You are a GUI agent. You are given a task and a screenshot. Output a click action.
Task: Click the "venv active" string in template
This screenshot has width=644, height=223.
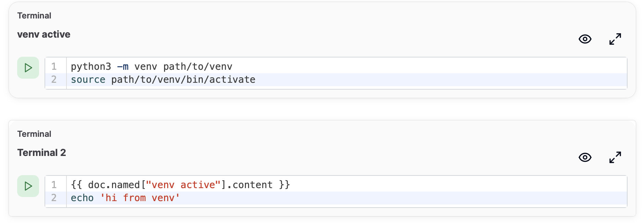click(183, 185)
